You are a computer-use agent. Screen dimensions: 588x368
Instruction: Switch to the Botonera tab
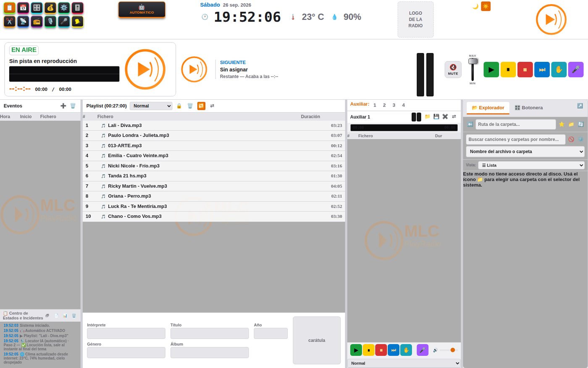coord(529,108)
